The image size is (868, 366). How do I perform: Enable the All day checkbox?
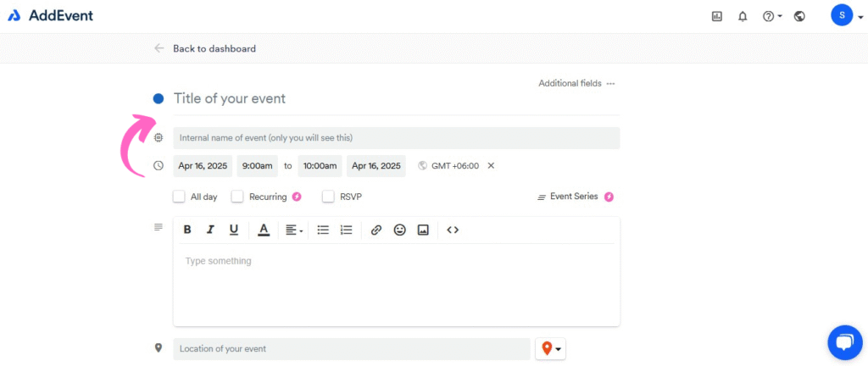point(179,197)
